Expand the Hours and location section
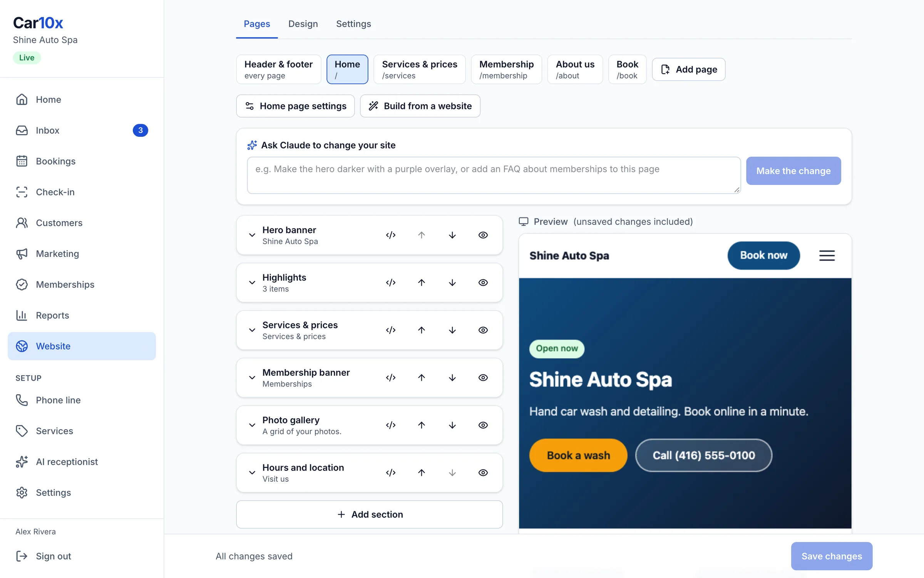 (x=252, y=473)
